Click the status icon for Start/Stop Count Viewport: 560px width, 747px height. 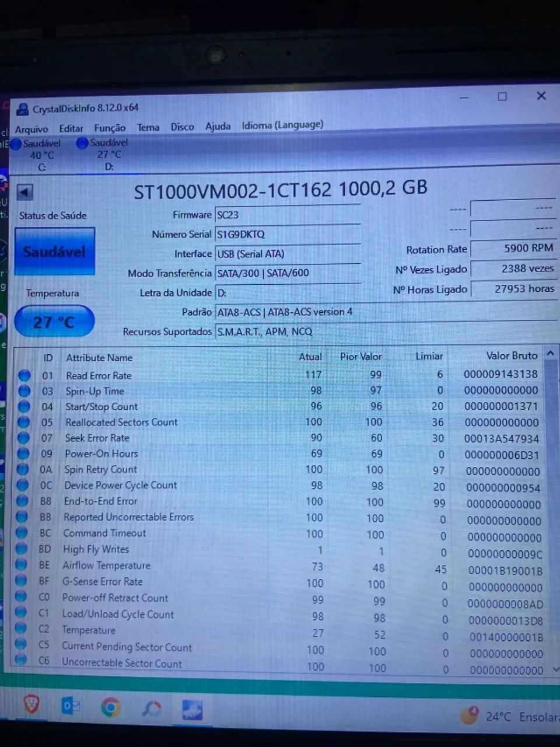pyautogui.click(x=24, y=406)
